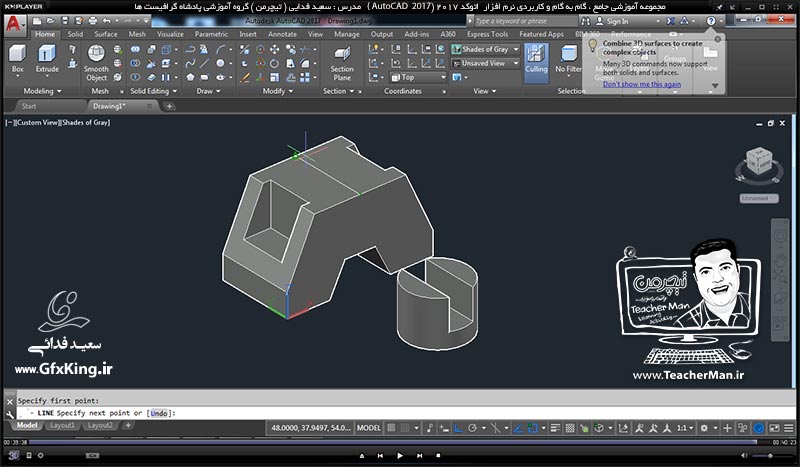Switch to the Start file tab
The image size is (800, 467).
[x=29, y=106]
